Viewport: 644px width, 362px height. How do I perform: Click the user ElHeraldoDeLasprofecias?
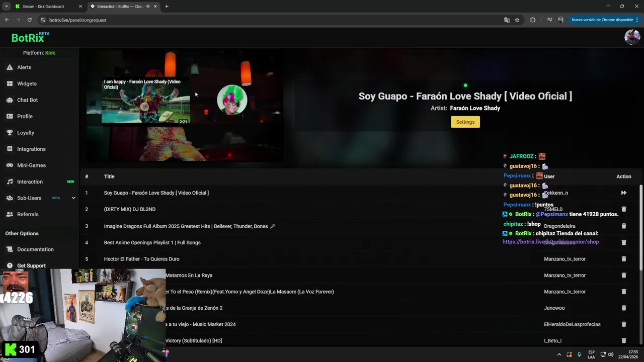click(x=572, y=324)
